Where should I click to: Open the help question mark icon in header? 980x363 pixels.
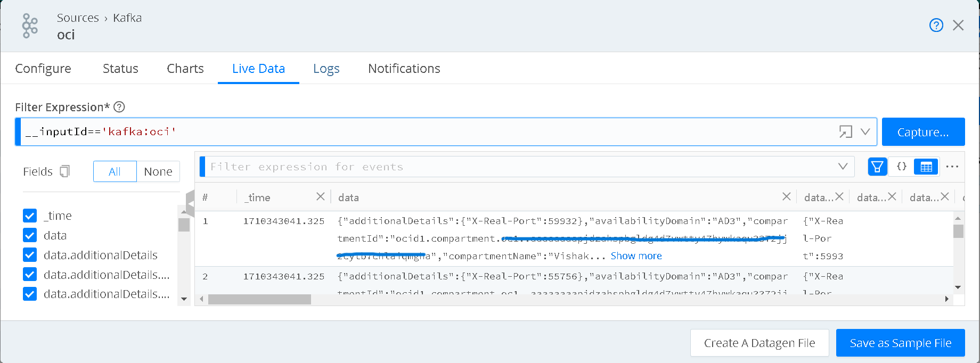click(x=936, y=25)
